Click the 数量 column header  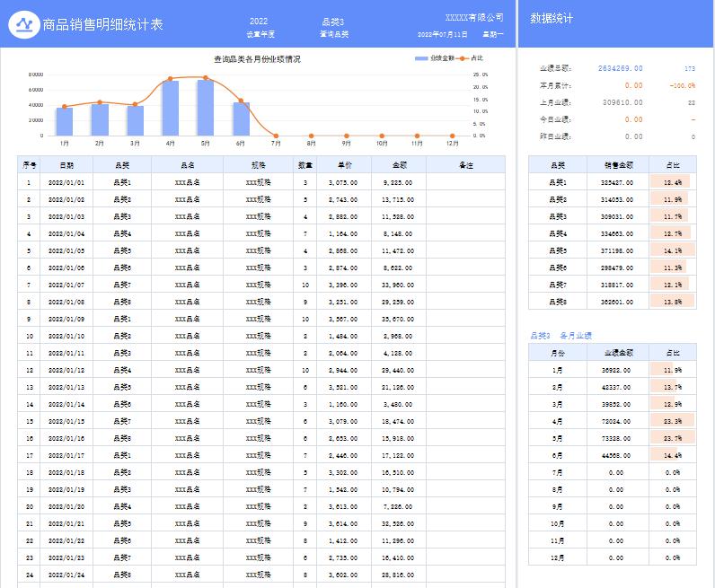click(x=305, y=165)
